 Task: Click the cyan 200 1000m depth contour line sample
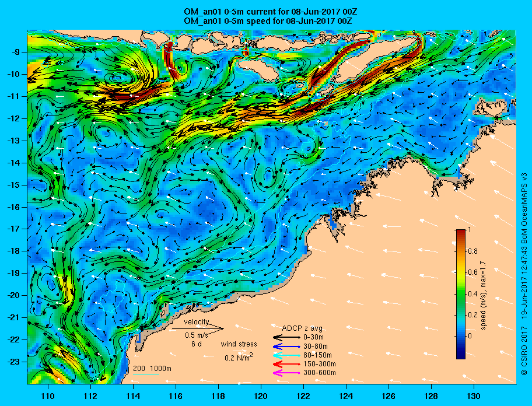coord(146,375)
